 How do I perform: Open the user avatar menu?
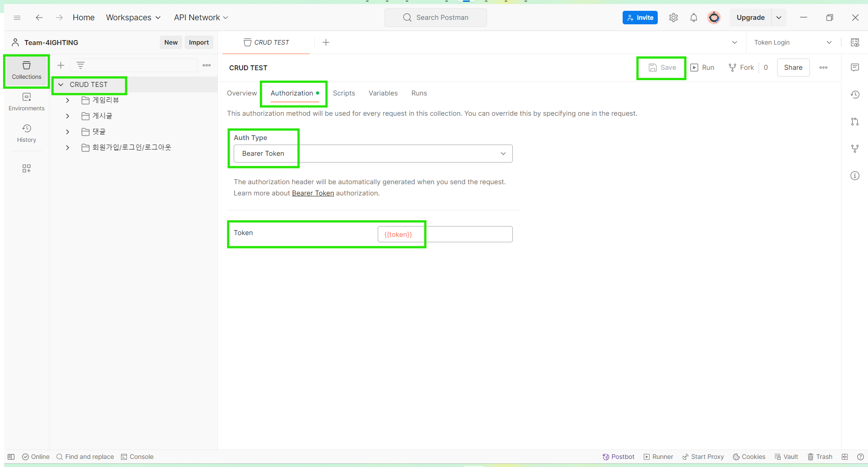click(714, 18)
